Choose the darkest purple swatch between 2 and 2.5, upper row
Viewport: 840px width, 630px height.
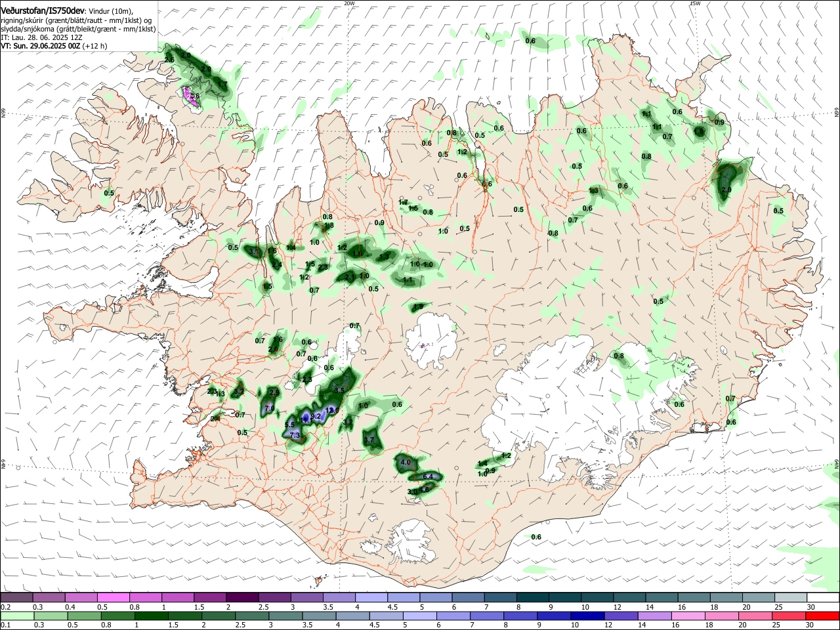[x=241, y=597]
